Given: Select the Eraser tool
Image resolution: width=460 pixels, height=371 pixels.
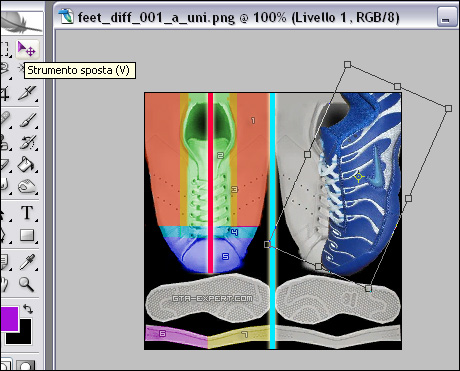Looking at the screenshot, I should 4,164.
